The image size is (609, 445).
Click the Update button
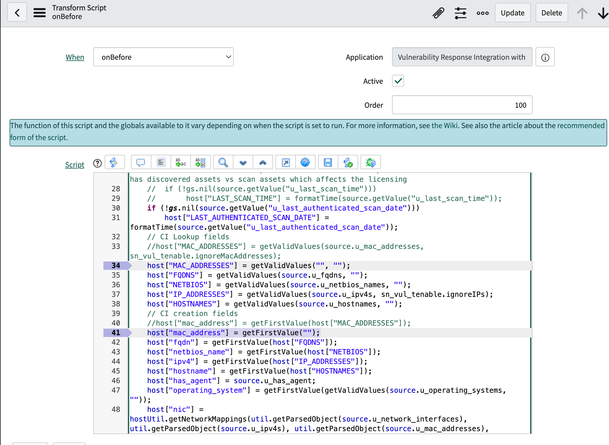pos(512,13)
